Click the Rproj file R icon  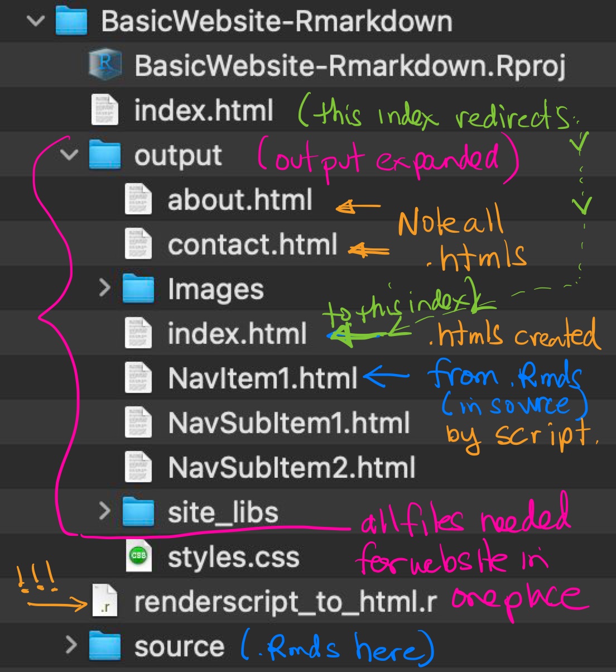[105, 66]
